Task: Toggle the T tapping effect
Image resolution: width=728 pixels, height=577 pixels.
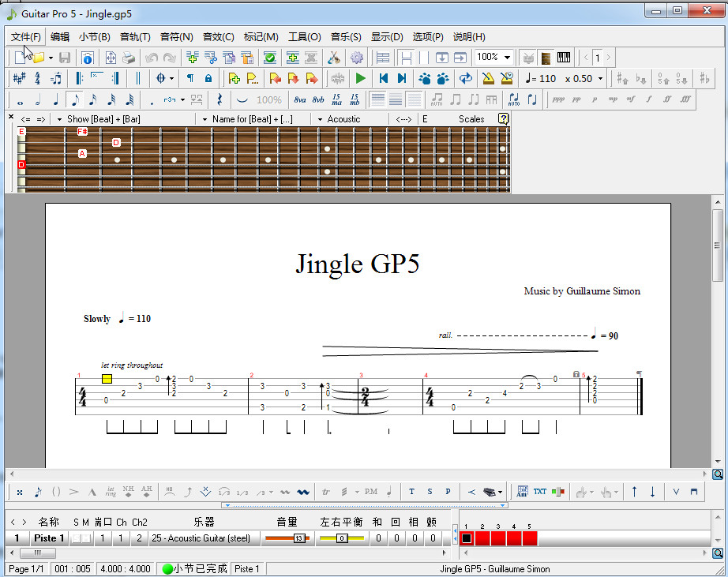Action: 412,492
